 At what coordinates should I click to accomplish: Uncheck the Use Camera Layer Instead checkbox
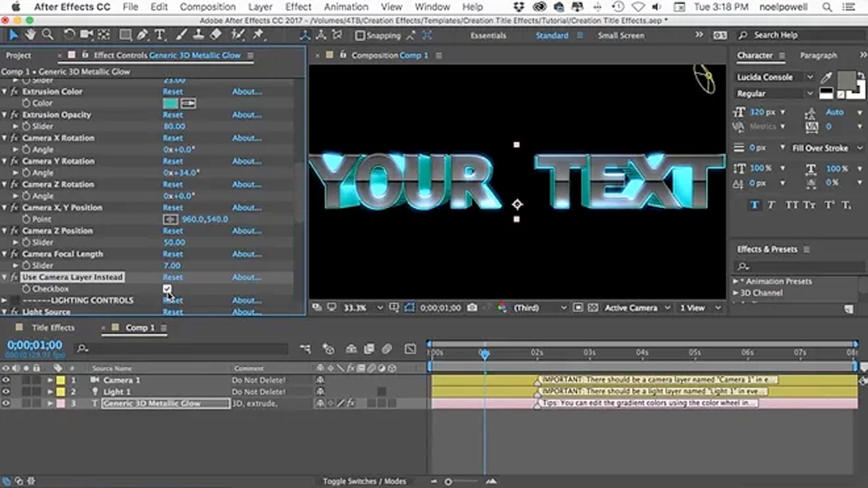(167, 289)
